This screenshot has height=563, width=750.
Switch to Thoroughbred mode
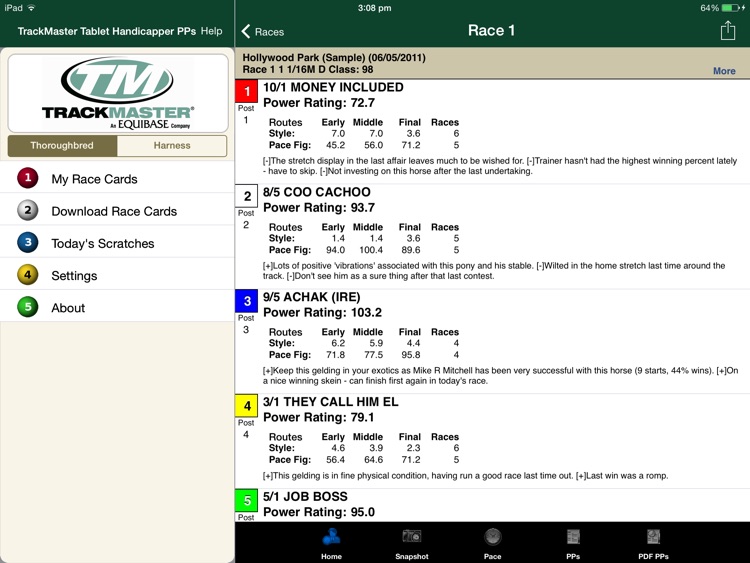coord(62,145)
